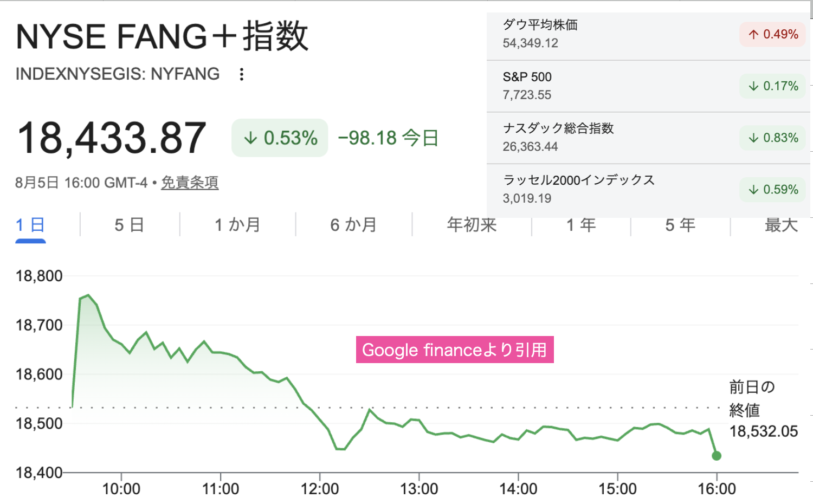Click the Nasdaq down arrow 0.83% badge

pos(773,138)
